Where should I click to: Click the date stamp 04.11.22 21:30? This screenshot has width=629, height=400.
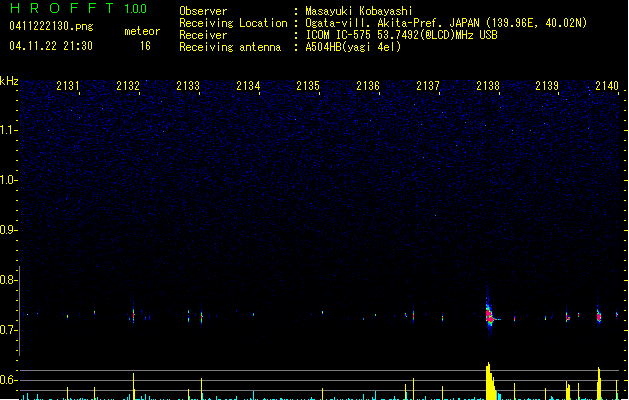(51, 46)
